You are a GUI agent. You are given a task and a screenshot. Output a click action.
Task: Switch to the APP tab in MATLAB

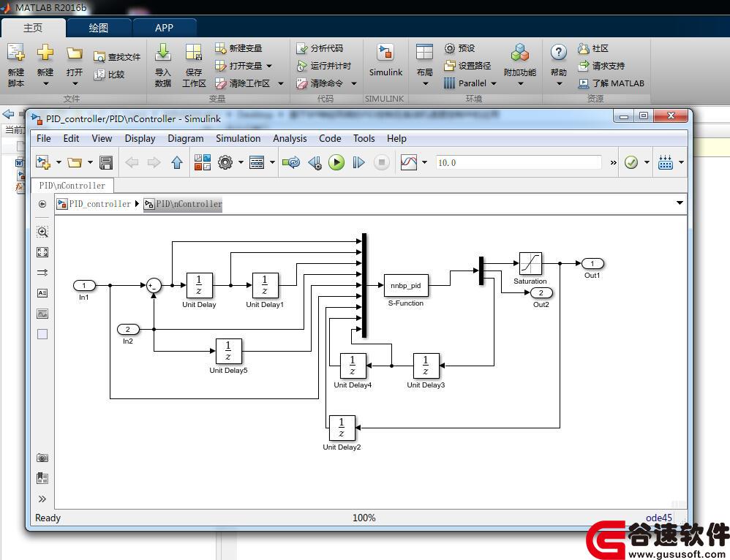click(x=164, y=28)
